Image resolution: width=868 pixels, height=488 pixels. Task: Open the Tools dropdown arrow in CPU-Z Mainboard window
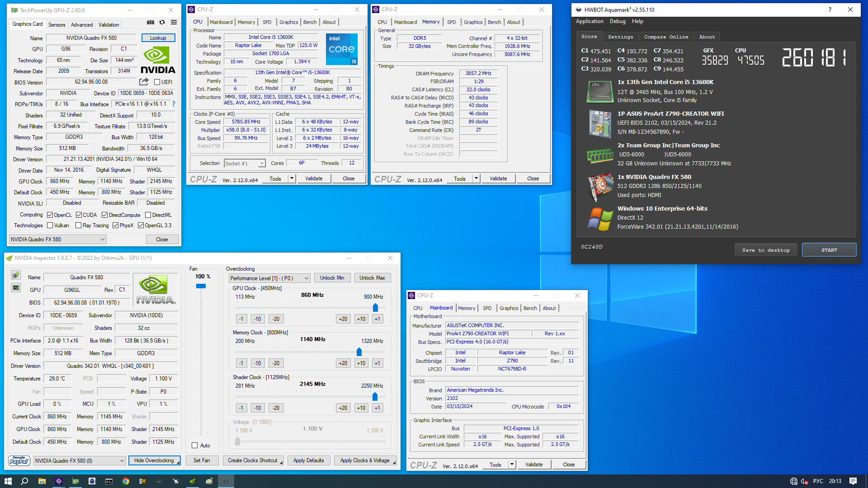pyautogui.click(x=512, y=465)
